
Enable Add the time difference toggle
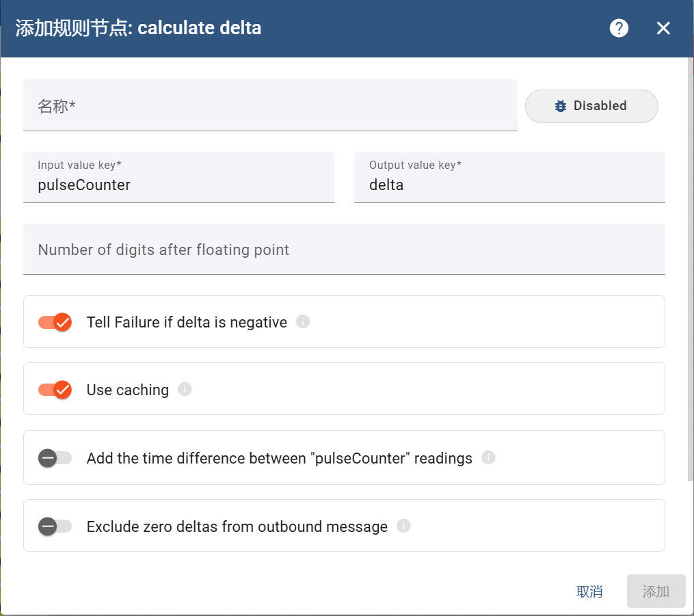point(55,458)
